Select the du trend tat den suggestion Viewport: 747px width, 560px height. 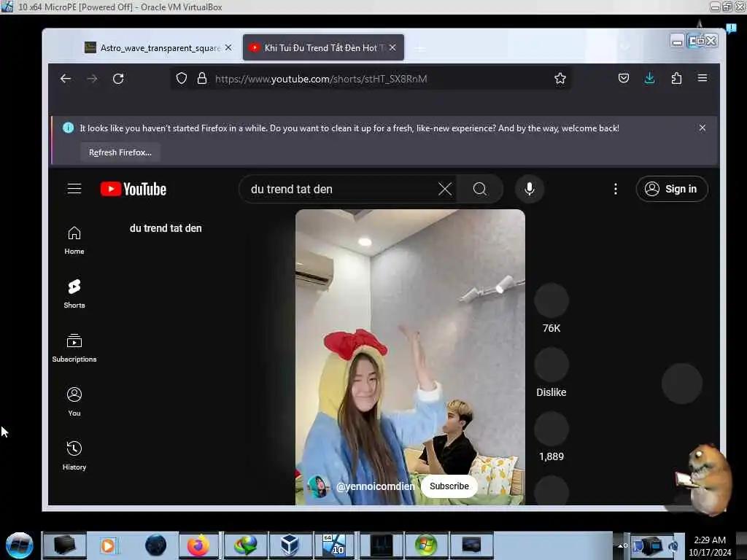(166, 228)
